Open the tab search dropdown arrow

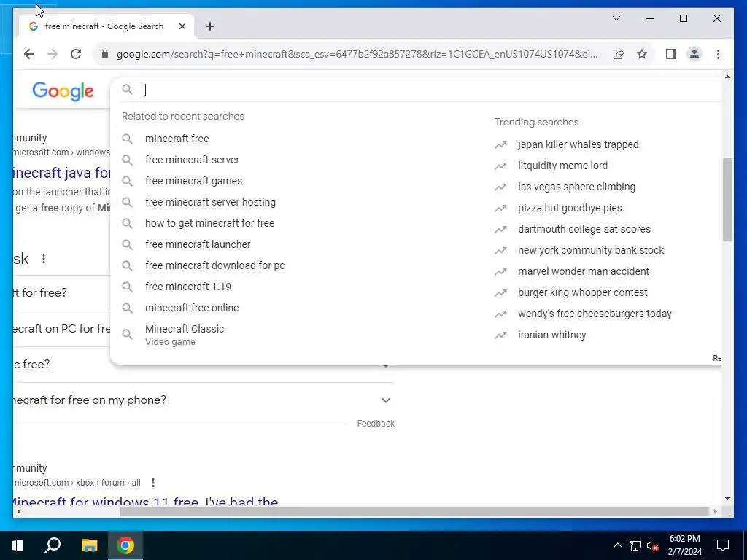tap(616, 18)
